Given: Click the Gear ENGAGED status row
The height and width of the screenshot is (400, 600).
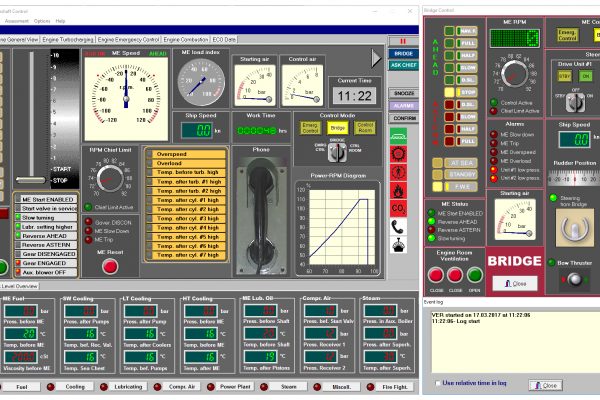Looking at the screenshot, I should pos(46,263).
